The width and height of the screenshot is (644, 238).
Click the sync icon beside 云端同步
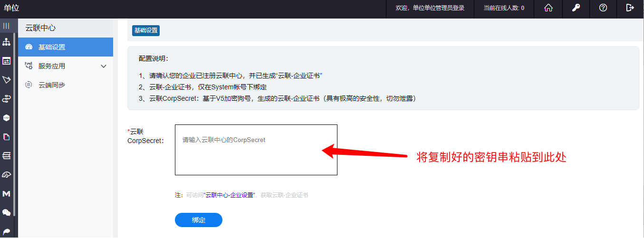pyautogui.click(x=29, y=85)
